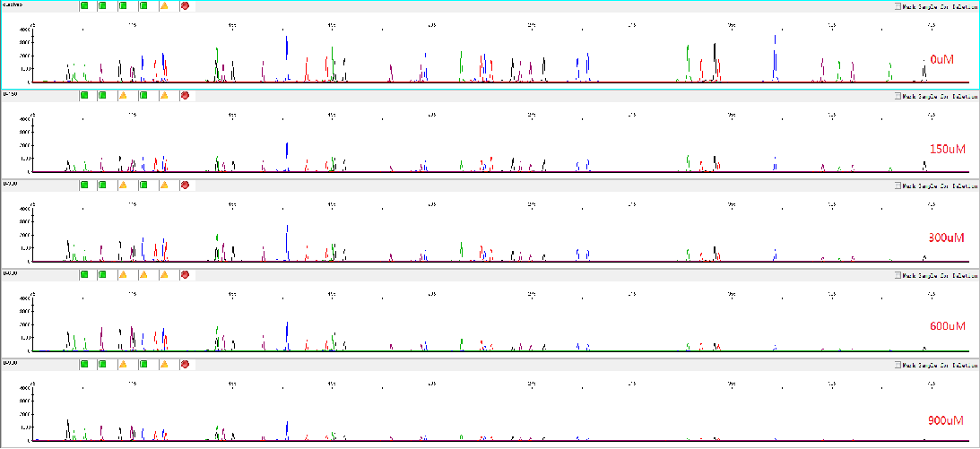Click first green square flag in 150uM panel header

click(x=84, y=96)
